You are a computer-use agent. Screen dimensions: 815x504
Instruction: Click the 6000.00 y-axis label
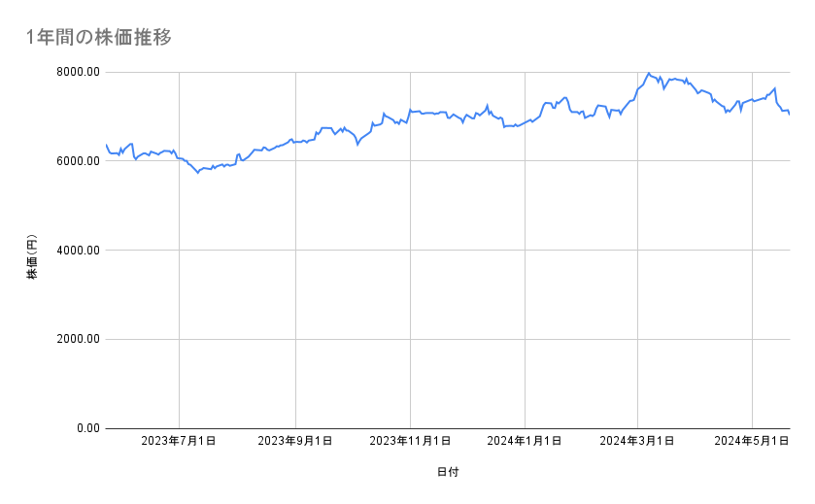tap(78, 161)
